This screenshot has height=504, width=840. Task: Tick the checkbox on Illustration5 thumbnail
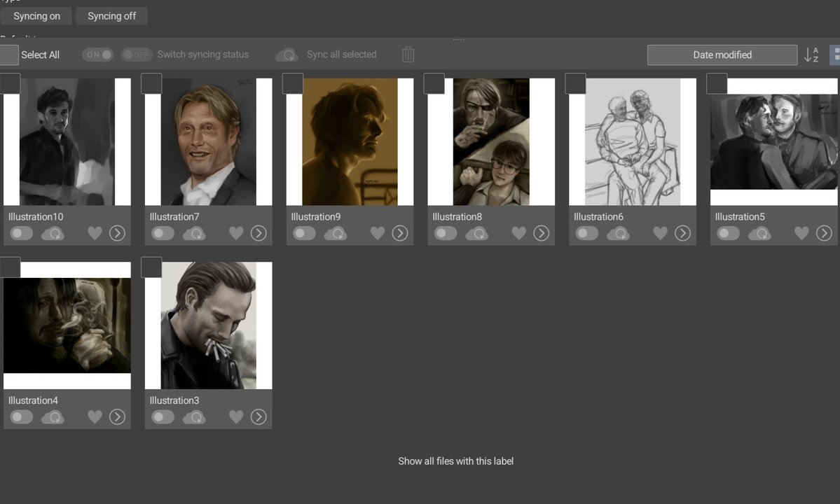(717, 83)
